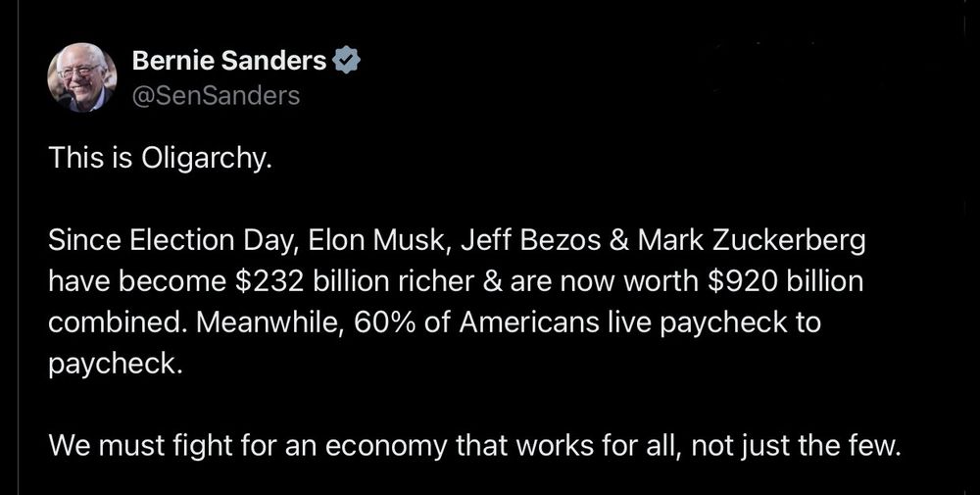980x495 pixels.
Task: Click "We must fight" sentence start
Action: pos(136,446)
